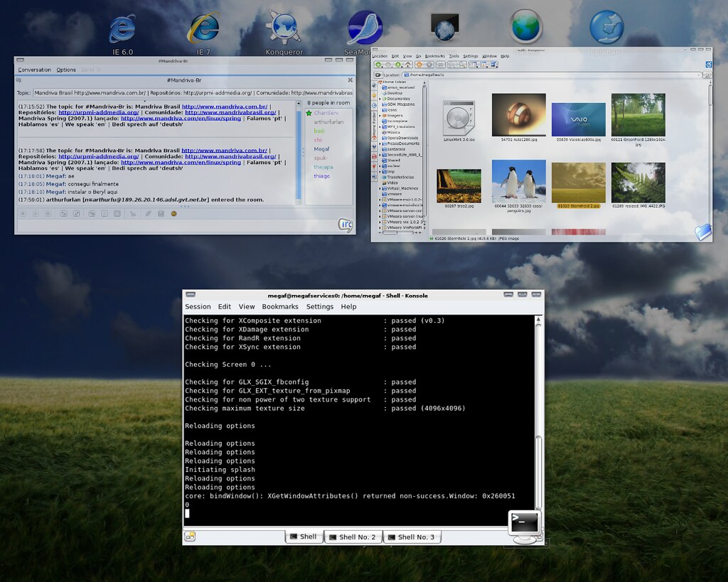Click the Stop loading icon in Konqueror
This screenshot has width=728, height=582.
pos(429,65)
